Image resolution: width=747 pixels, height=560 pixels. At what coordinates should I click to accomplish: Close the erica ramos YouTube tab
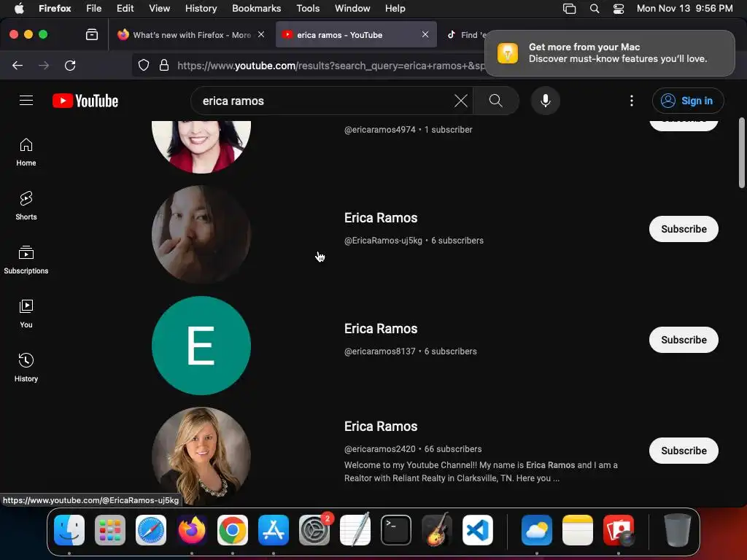click(x=425, y=34)
